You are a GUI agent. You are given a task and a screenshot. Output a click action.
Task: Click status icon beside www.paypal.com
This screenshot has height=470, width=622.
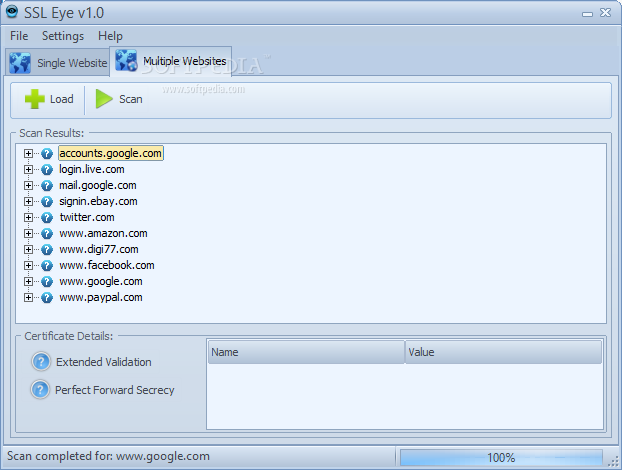(47, 297)
